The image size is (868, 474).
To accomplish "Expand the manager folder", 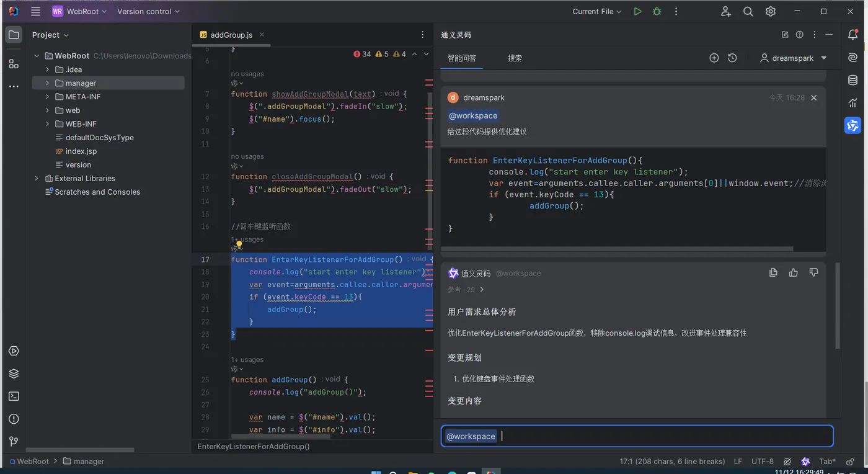I will (47, 83).
